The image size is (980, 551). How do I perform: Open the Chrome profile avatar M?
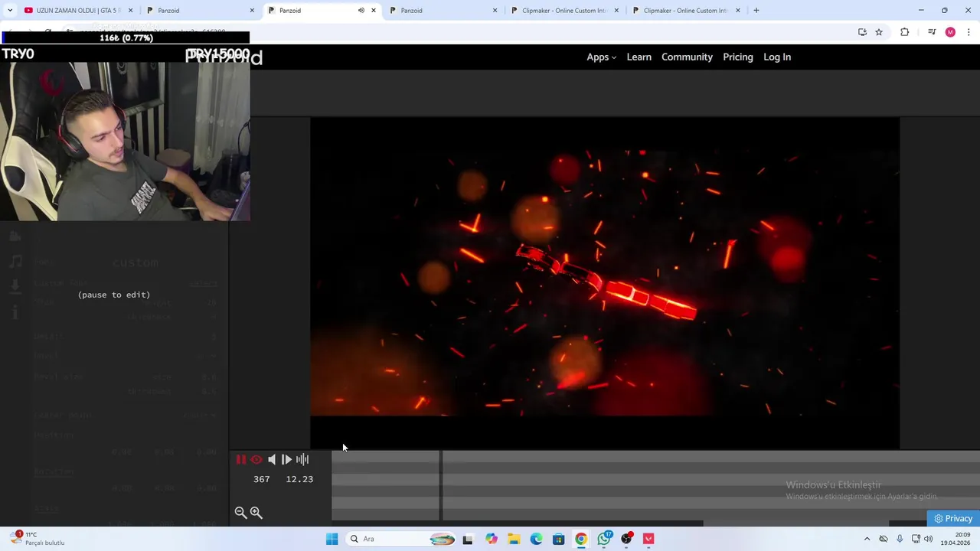(x=950, y=32)
